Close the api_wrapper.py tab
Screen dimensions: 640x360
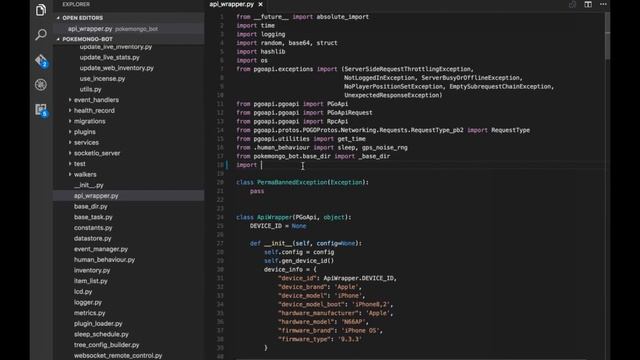[260, 4]
